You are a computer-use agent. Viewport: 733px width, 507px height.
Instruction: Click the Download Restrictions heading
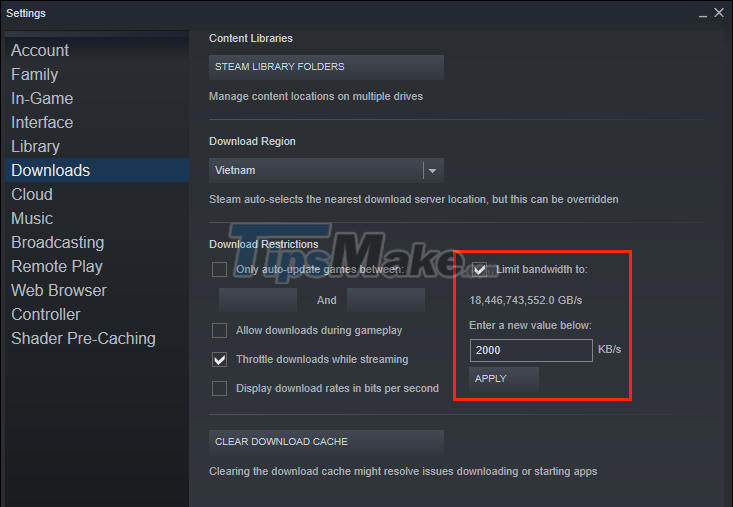pyautogui.click(x=264, y=244)
